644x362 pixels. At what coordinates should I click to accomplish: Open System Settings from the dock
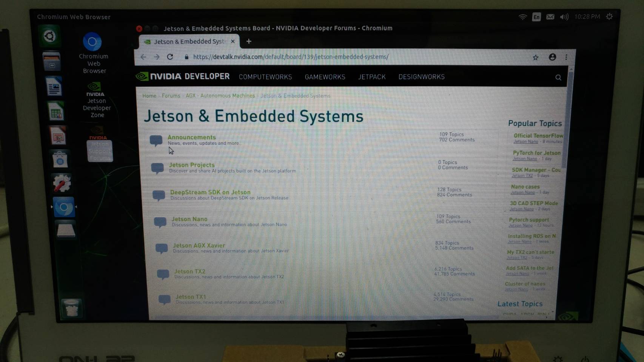(62, 184)
